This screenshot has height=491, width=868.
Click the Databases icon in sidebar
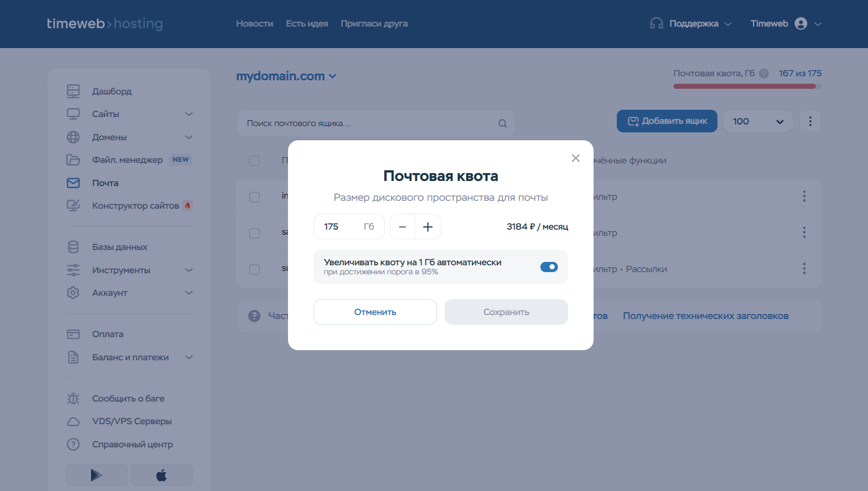click(x=74, y=247)
